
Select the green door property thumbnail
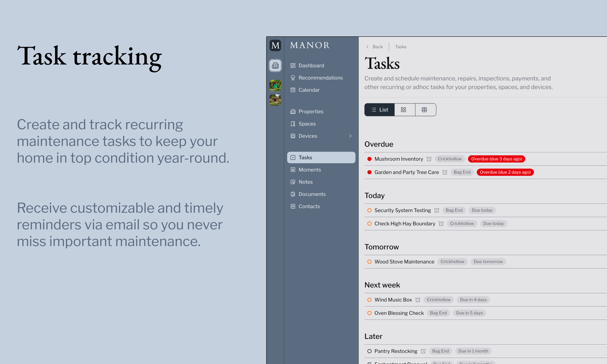[275, 86]
